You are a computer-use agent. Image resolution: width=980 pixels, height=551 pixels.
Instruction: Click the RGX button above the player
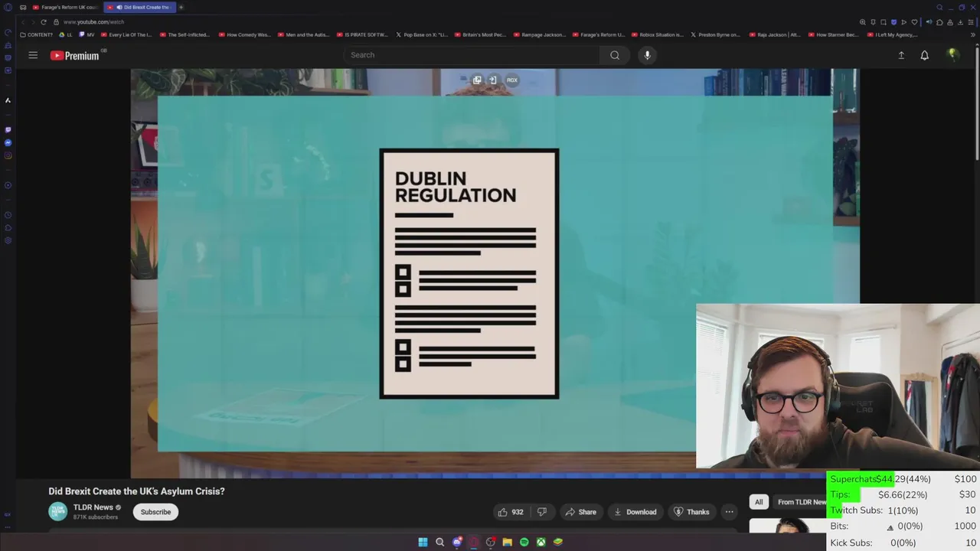(x=512, y=80)
